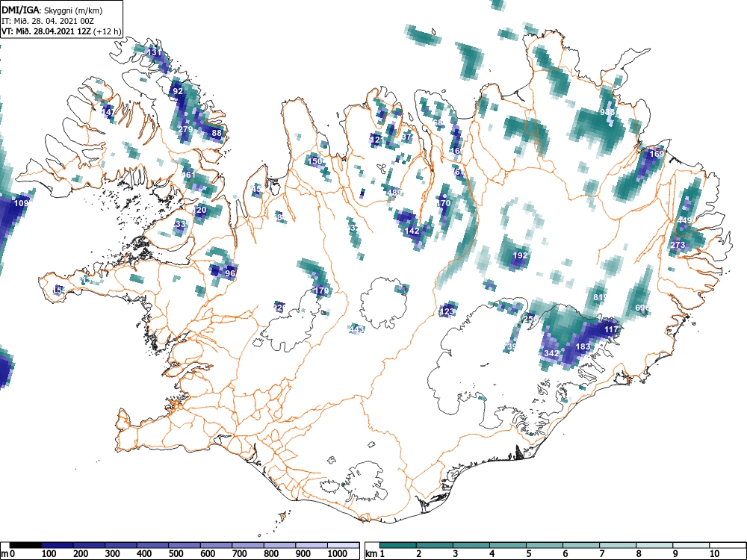Click the visibility value '342' in the southeast
Screen dimensions: 747x560
coord(551,353)
